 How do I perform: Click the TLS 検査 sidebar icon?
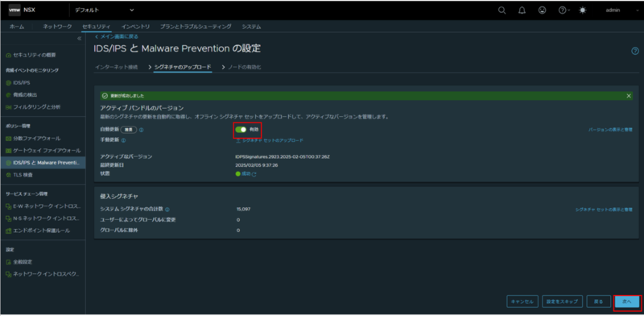point(9,175)
